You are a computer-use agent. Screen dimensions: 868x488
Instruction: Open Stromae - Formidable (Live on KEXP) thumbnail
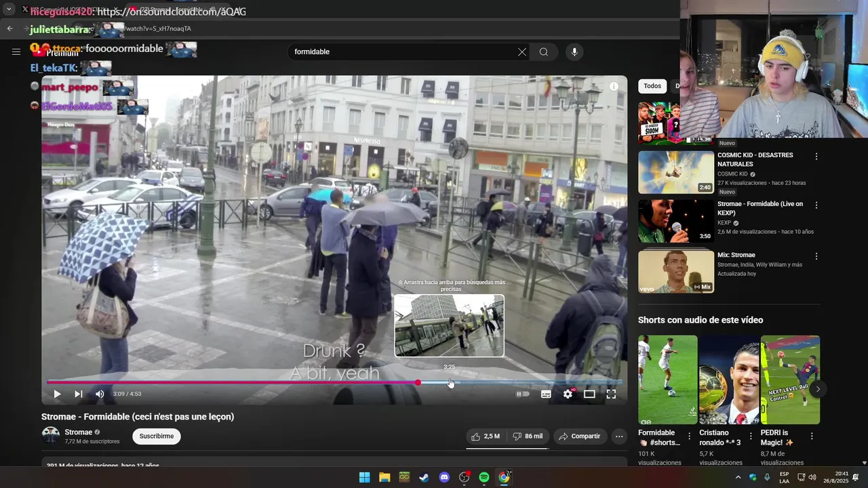click(x=676, y=221)
